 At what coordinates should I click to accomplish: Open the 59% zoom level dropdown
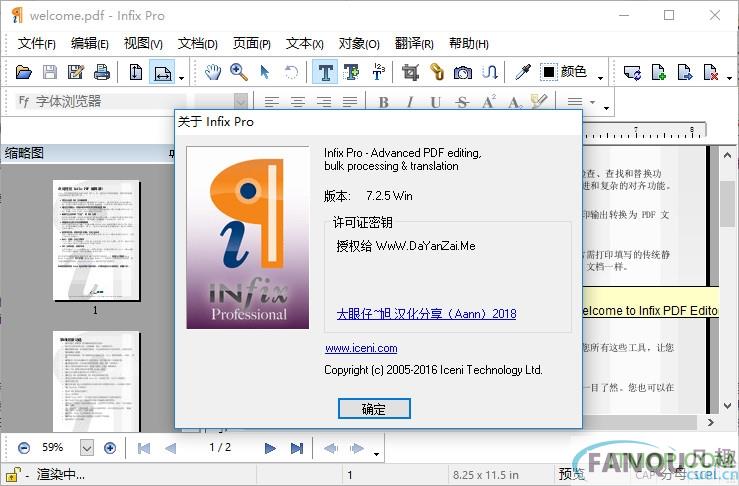(x=87, y=448)
